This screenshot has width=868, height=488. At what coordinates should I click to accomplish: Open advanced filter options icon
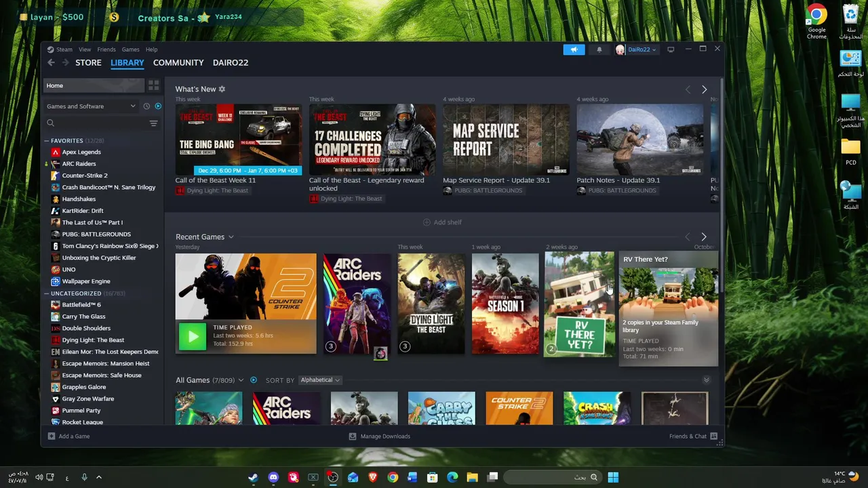click(153, 123)
